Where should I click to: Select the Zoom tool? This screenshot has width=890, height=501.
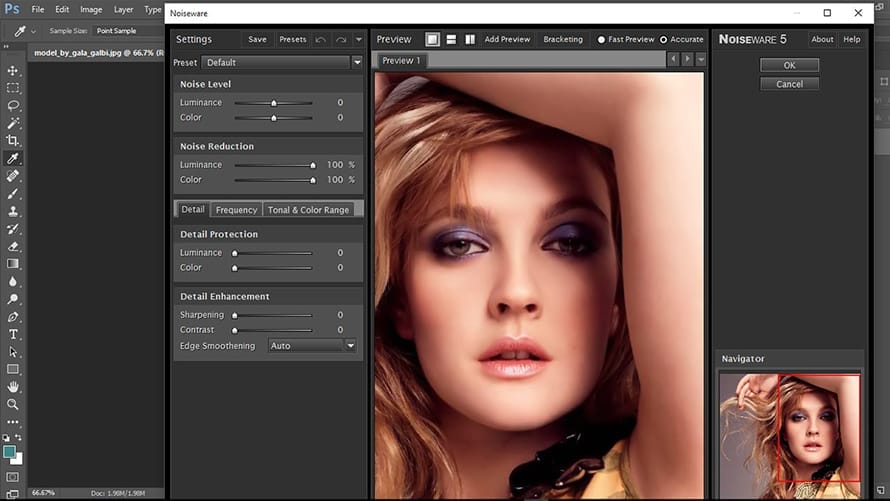tap(13, 404)
